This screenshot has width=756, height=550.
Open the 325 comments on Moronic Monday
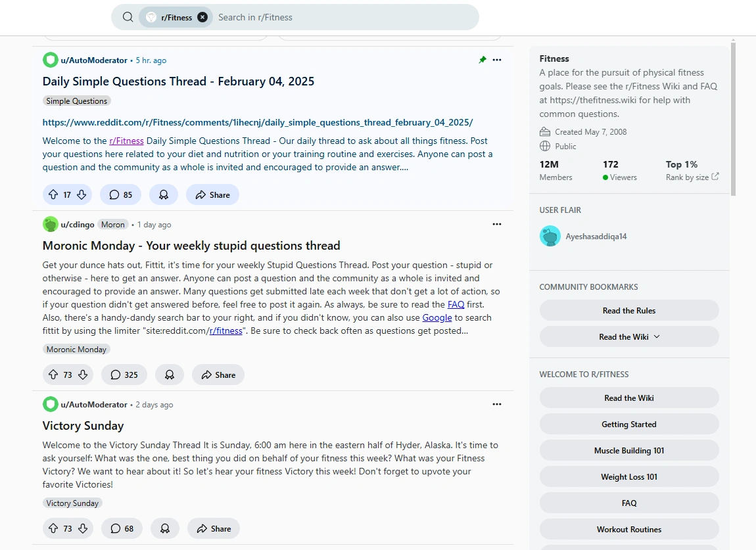point(124,375)
